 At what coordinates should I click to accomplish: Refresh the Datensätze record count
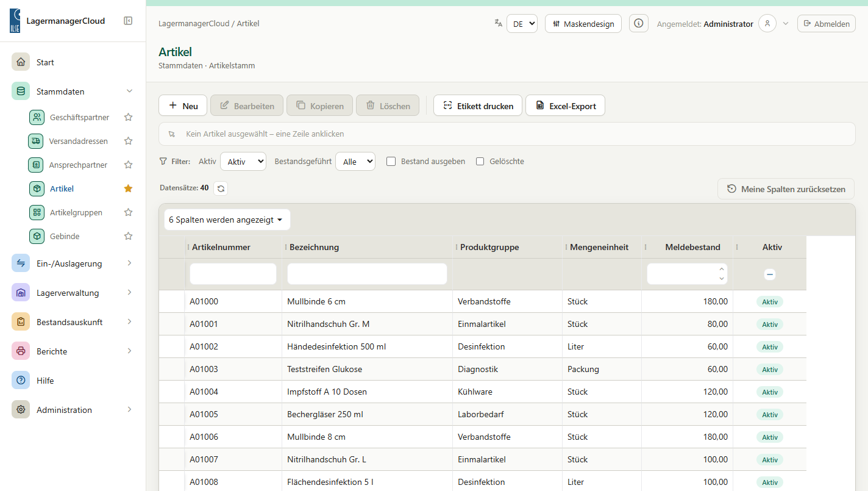click(221, 188)
